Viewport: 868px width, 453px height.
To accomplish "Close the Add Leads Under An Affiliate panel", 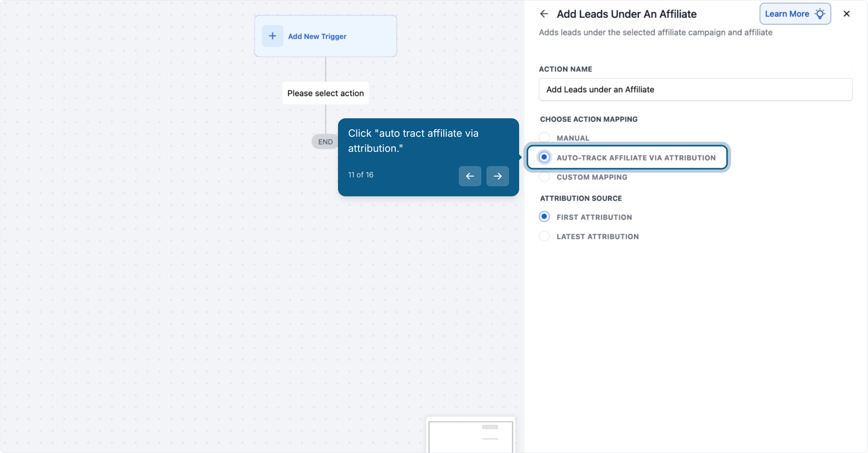I will 847,14.
